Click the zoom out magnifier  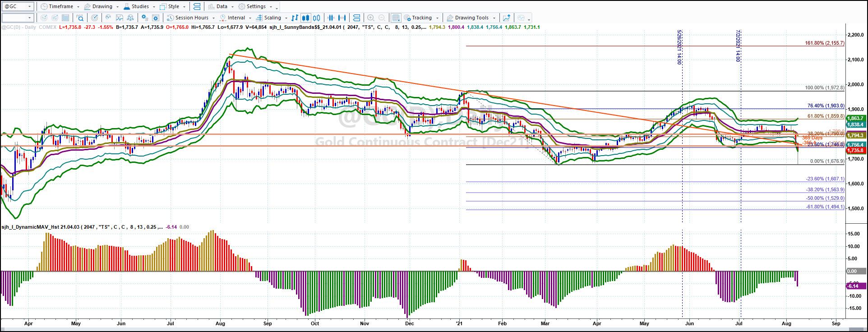(382, 18)
